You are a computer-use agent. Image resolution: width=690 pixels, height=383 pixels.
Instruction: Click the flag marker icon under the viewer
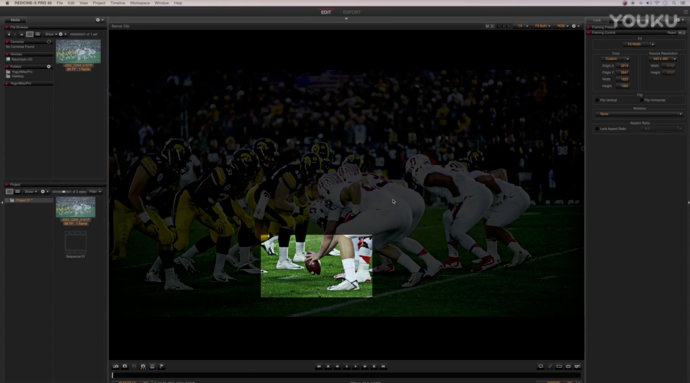[x=161, y=366]
